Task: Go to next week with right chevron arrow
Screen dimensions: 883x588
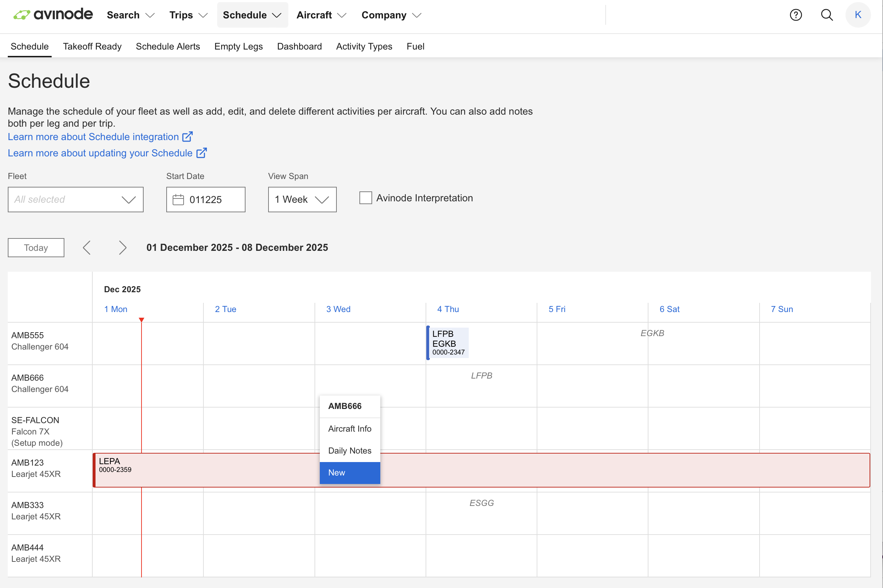Action: [x=123, y=247]
